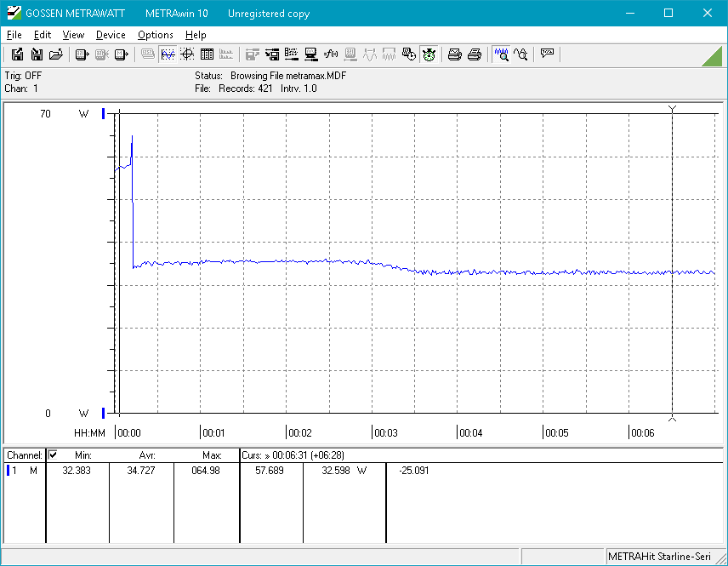This screenshot has width=728, height=566.
Task: Select the Y-t waveform view icon
Action: pyautogui.click(x=168, y=54)
